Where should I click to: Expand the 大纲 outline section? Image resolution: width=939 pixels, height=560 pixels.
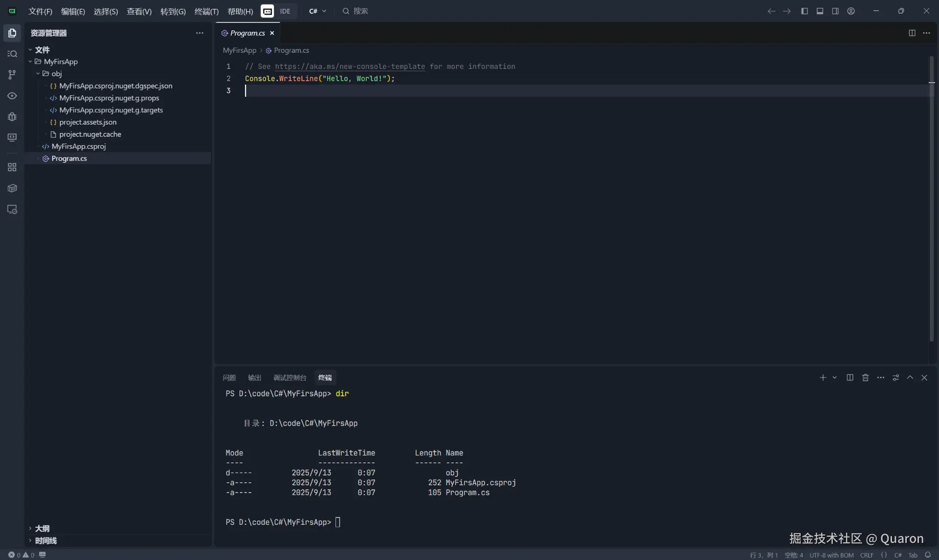[x=42, y=528]
